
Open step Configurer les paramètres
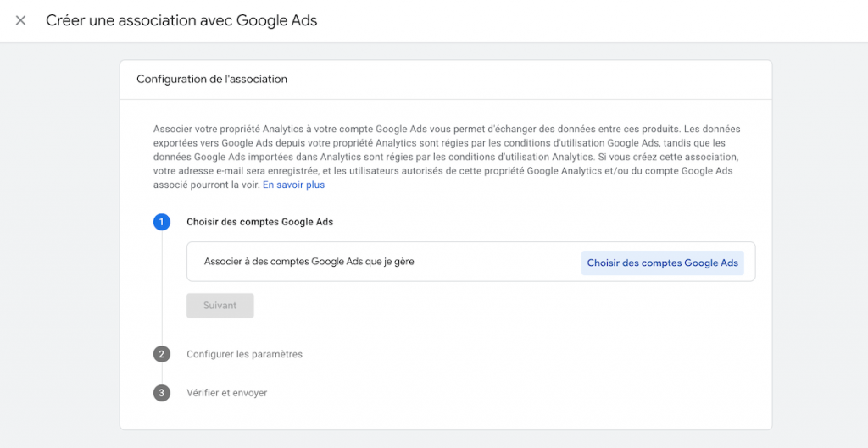pos(245,354)
